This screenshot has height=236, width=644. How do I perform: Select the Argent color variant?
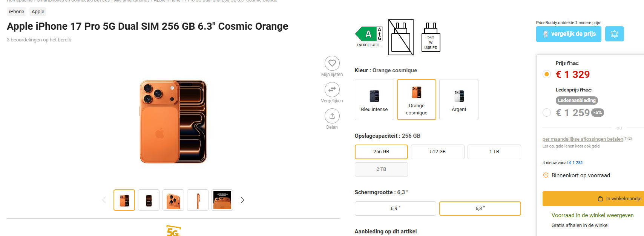tap(458, 99)
